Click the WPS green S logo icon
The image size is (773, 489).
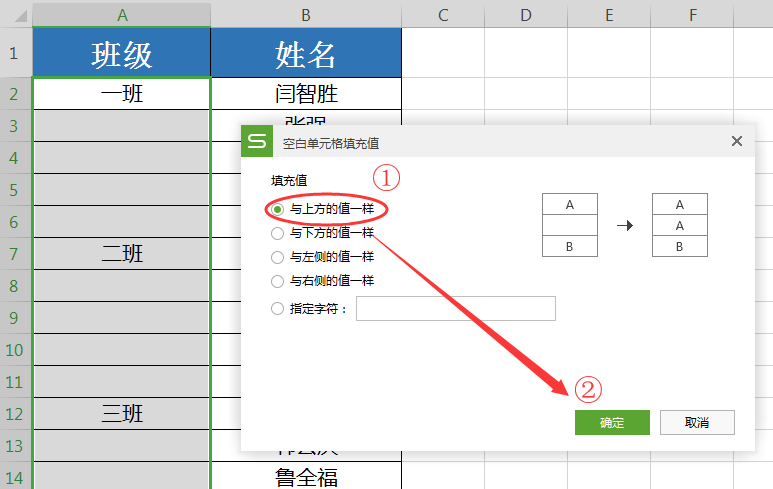(257, 141)
